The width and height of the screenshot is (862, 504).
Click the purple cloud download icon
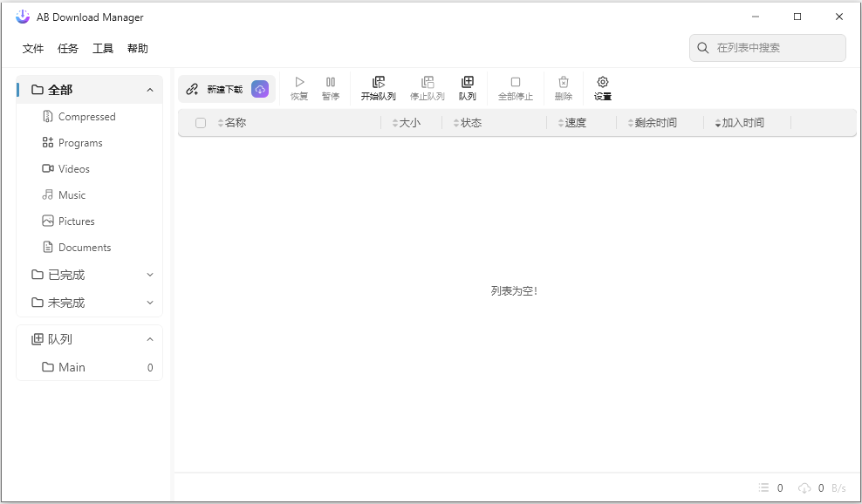pyautogui.click(x=260, y=89)
